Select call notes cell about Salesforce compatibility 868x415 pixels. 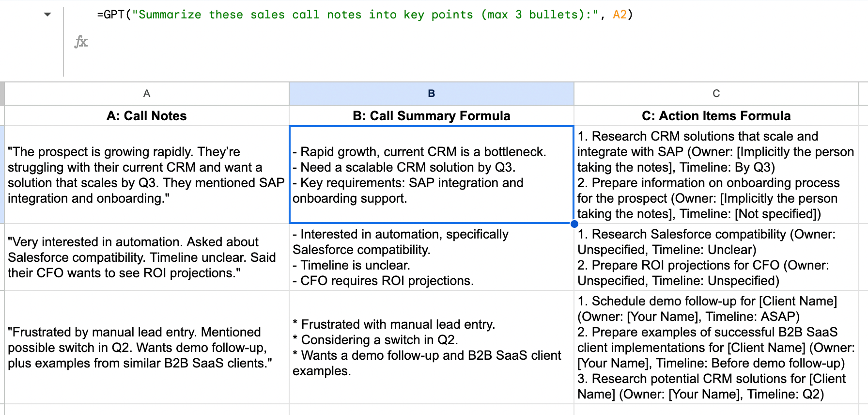click(147, 257)
